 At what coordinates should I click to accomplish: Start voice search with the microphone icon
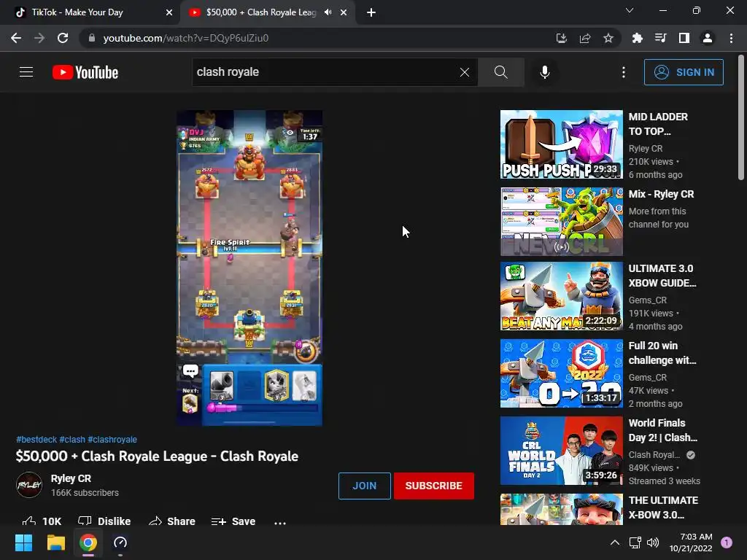tap(545, 72)
